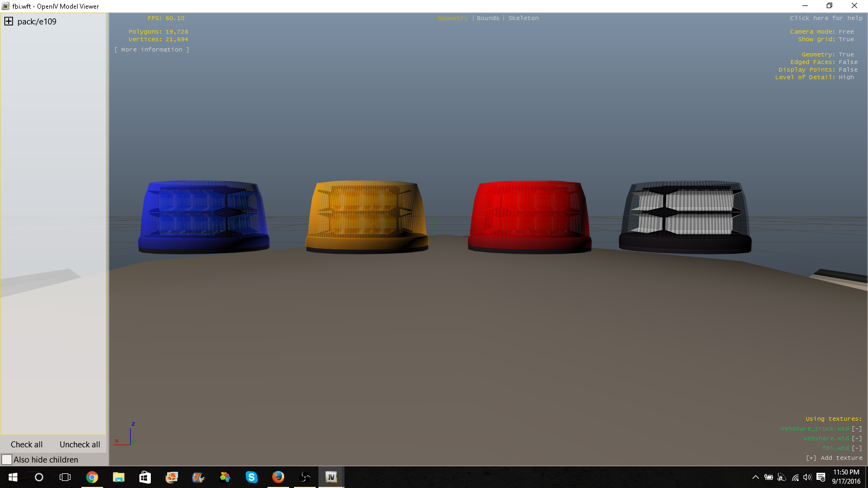Expand the pack/e109 tree node

[x=9, y=22]
